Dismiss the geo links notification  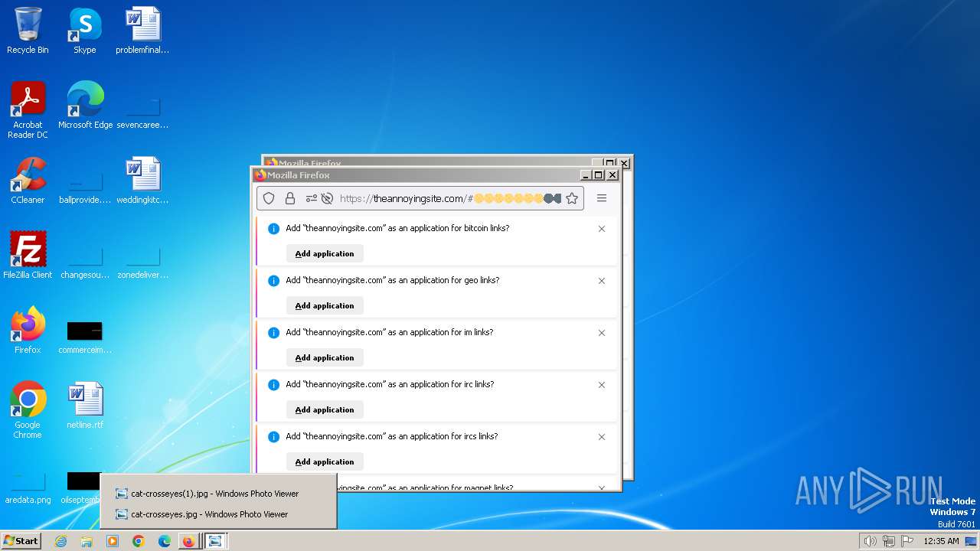pyautogui.click(x=602, y=281)
